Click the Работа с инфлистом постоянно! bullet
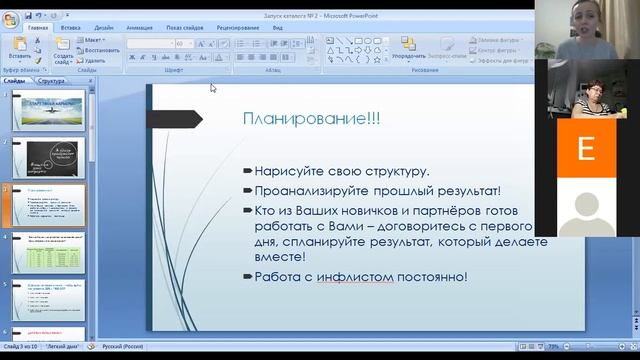The width and height of the screenshot is (640, 360). pyautogui.click(x=361, y=277)
